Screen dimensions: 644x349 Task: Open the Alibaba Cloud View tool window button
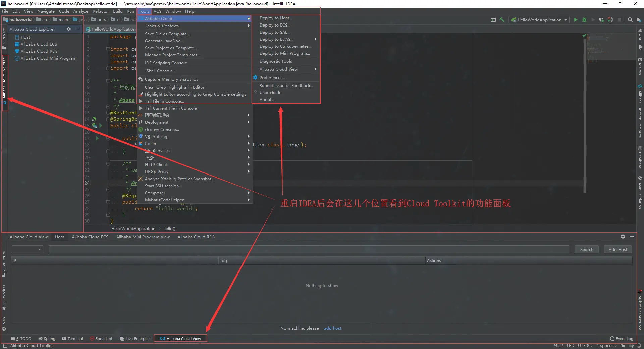[180, 339]
